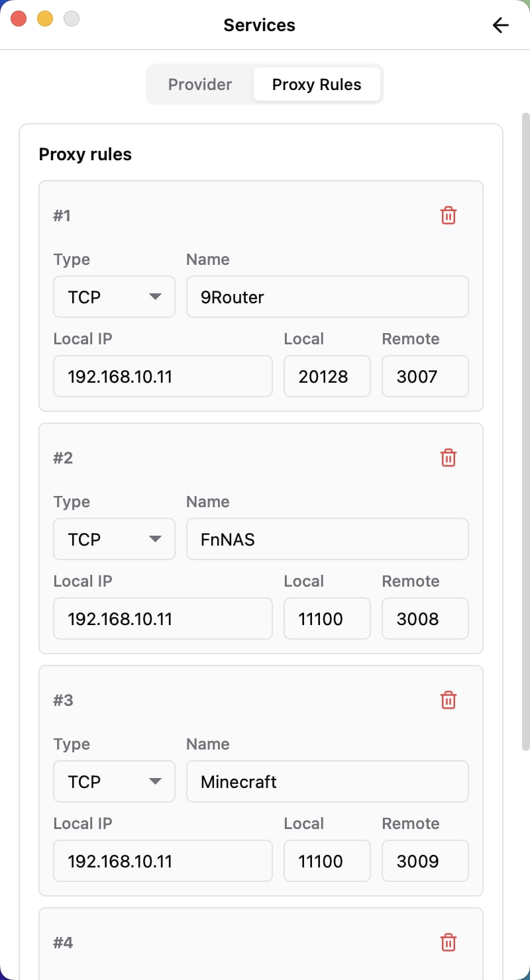Close the window with red button
The width and height of the screenshot is (530, 980).
tap(19, 19)
